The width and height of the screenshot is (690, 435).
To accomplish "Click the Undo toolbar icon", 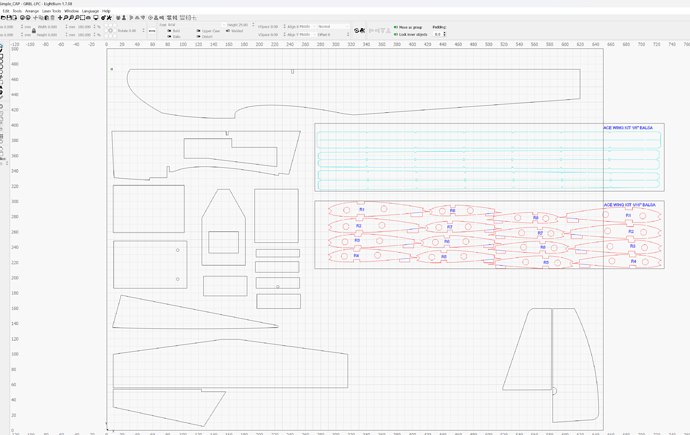I will (x=22, y=18).
